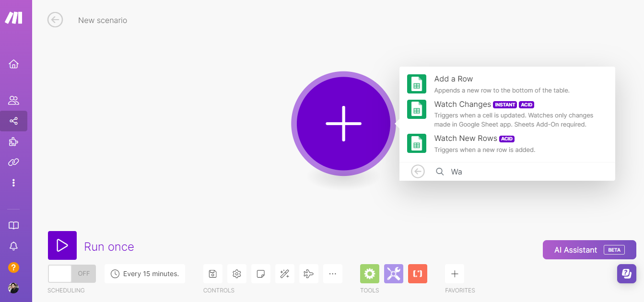Click the Save scenario icon
This screenshot has width=644, height=302.
tap(213, 274)
